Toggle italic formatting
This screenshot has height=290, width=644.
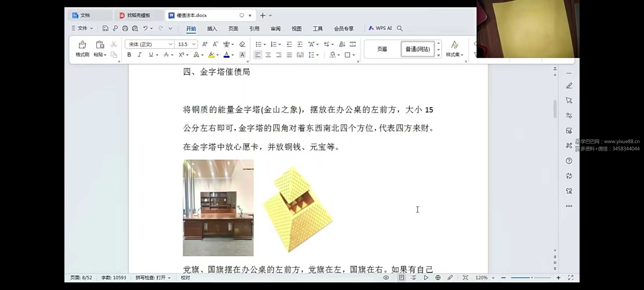[140, 55]
